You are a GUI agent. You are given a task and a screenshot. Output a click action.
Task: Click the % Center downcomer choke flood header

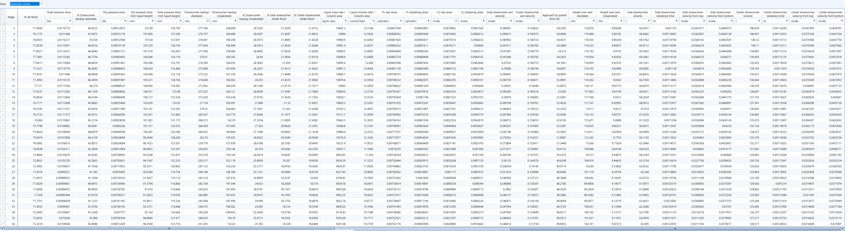pyautogui.click(x=307, y=17)
